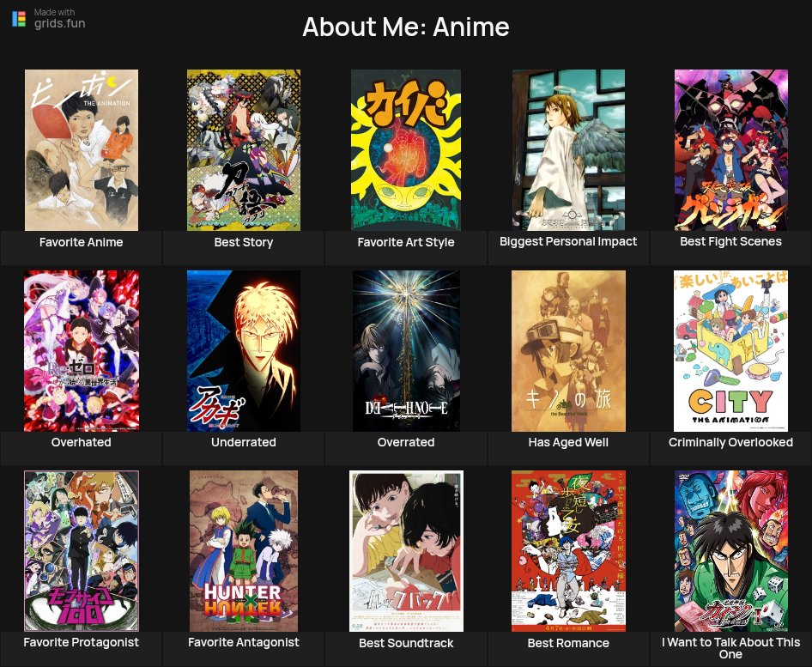Click the 'Best Fight Scenes' caption
The image size is (812, 667).
(x=730, y=241)
